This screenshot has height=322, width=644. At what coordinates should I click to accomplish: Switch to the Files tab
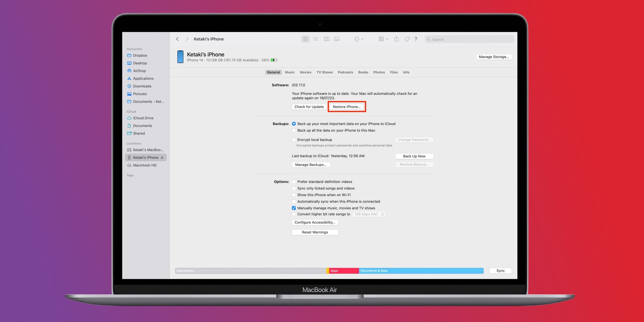pyautogui.click(x=394, y=72)
